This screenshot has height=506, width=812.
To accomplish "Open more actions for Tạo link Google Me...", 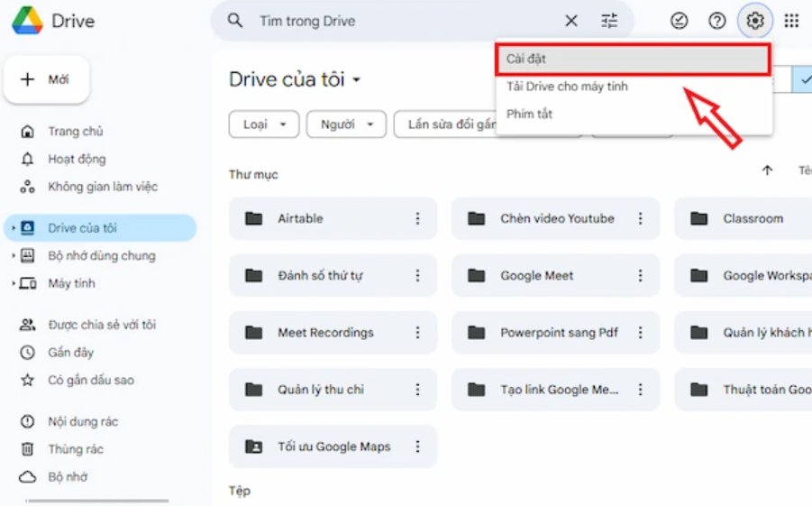I will pyautogui.click(x=640, y=390).
